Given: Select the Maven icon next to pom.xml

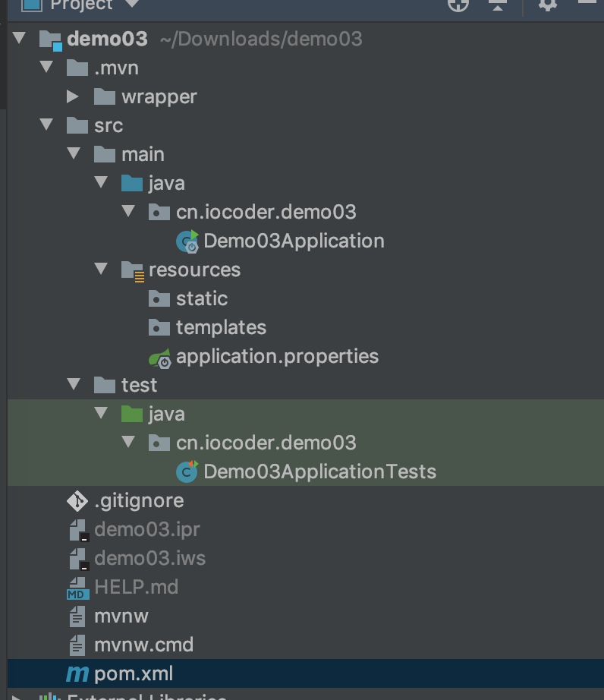Looking at the screenshot, I should tap(77, 673).
